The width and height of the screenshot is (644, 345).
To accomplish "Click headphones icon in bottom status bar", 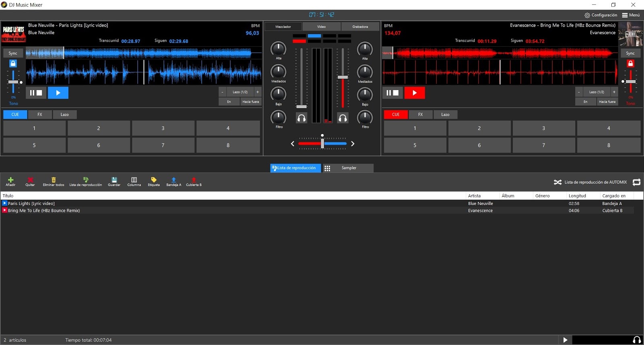I will pyautogui.click(x=637, y=340).
